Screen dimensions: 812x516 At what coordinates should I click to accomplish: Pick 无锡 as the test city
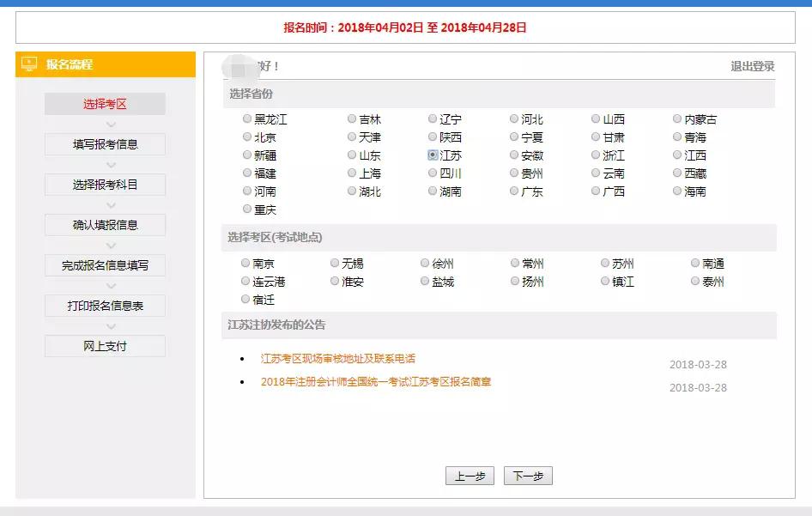point(333,264)
